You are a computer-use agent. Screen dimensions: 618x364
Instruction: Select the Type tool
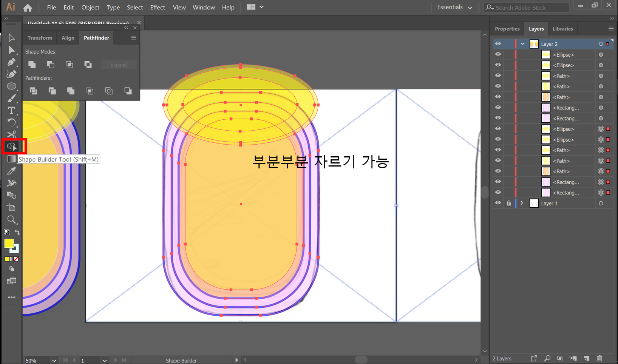pyautogui.click(x=11, y=110)
